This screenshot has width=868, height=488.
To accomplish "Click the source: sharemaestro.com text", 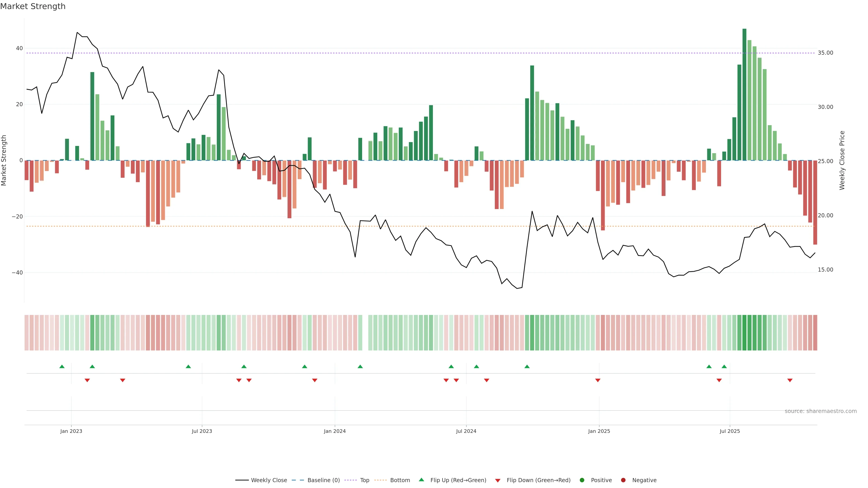I will [821, 411].
